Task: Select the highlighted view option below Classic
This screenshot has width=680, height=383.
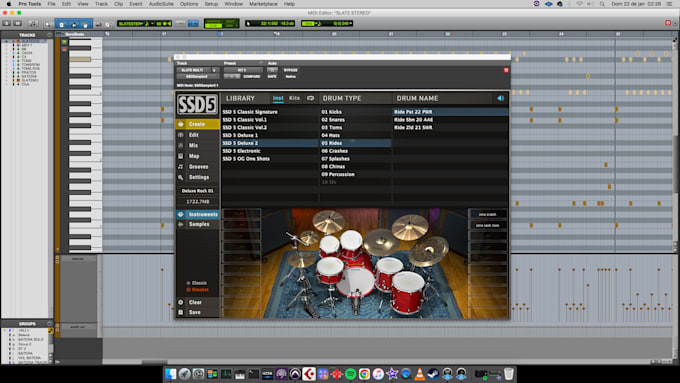Action: tap(197, 289)
